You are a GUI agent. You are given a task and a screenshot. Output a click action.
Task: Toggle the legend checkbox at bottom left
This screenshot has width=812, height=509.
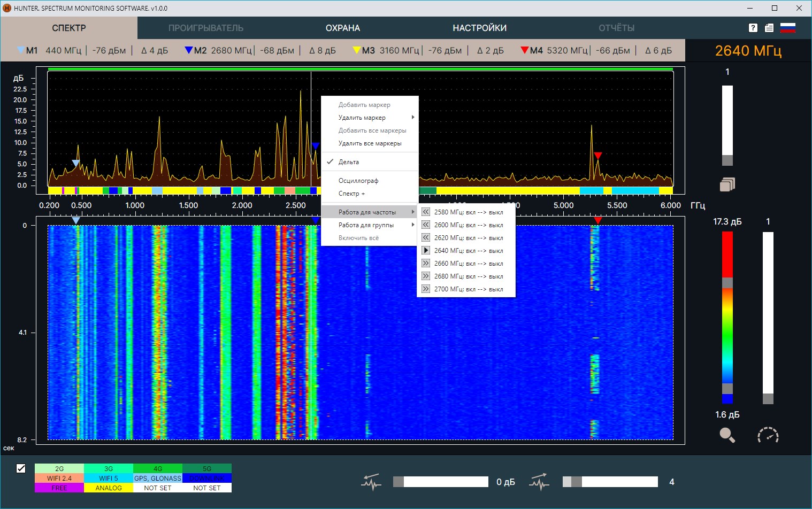click(21, 468)
